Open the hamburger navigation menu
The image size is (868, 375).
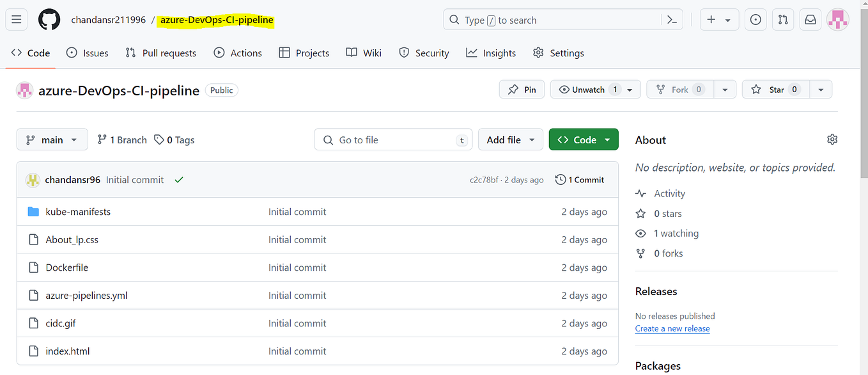point(17,20)
